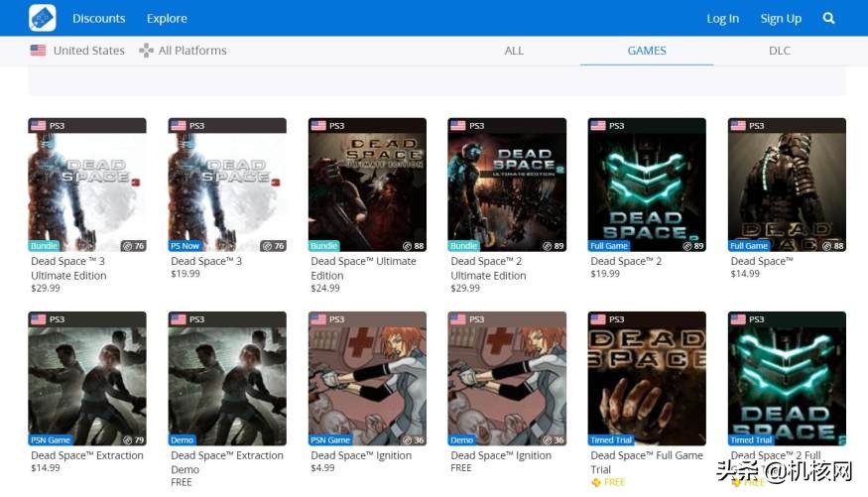Click the PSN Game badge on Dead Space Ignition
The width and height of the screenshot is (868, 497).
(x=330, y=440)
